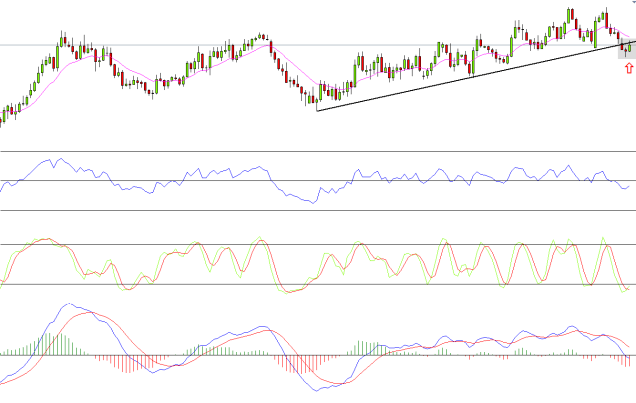Click the tallest green MACD histogram bars
The height and width of the screenshot is (403, 636).
[x=49, y=344]
